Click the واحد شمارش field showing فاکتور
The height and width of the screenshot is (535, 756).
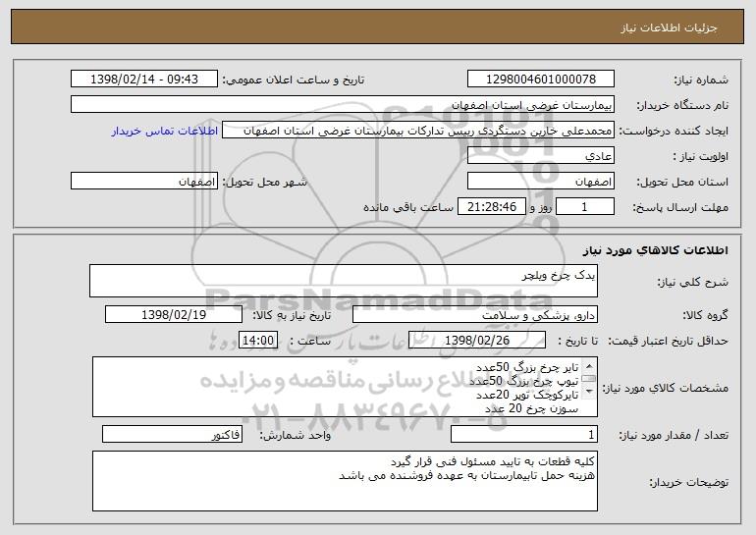[x=172, y=434]
